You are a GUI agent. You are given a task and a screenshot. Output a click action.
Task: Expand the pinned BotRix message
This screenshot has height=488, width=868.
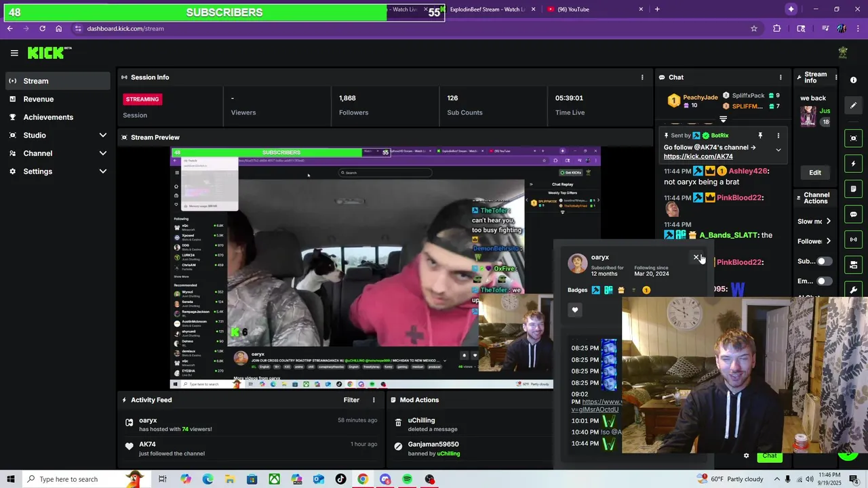tap(778, 150)
